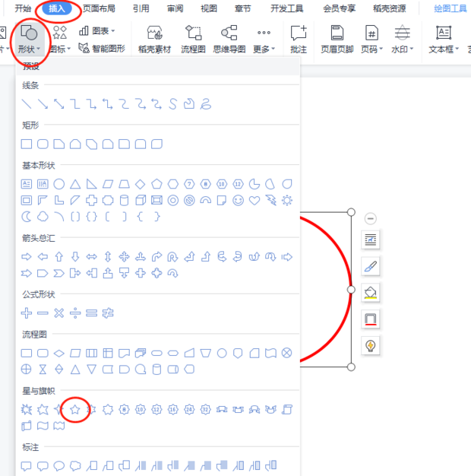Select the heptagon shape labeled 7

[x=189, y=184]
